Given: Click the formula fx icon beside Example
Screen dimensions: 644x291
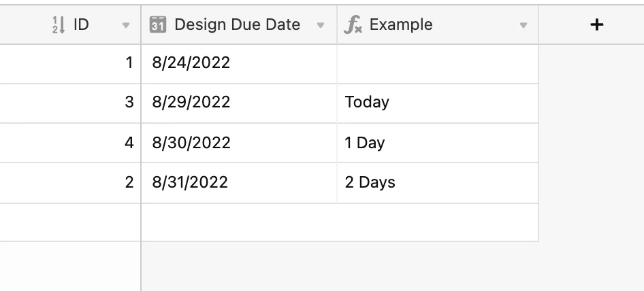Looking at the screenshot, I should [353, 24].
